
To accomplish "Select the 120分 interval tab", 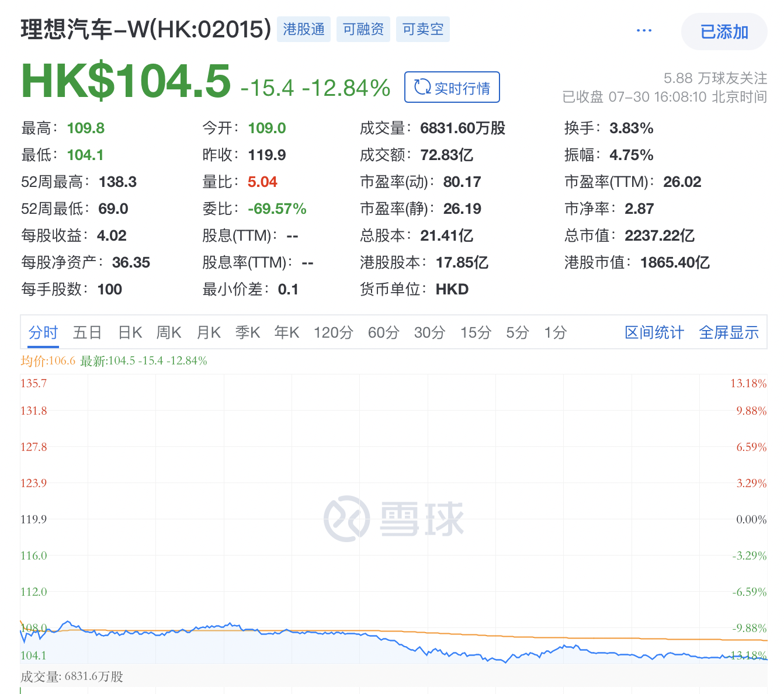I will [334, 333].
